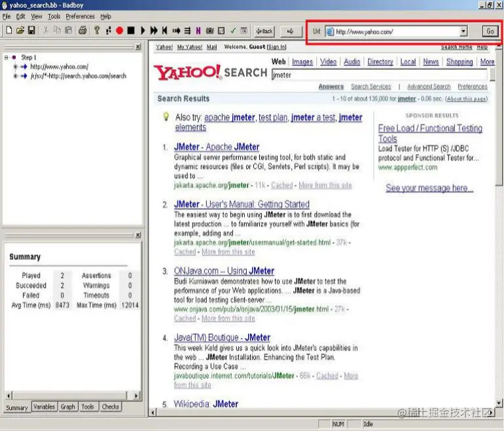The height and width of the screenshot is (431, 504).
Task: Switch to the Graph tab
Action: point(67,407)
